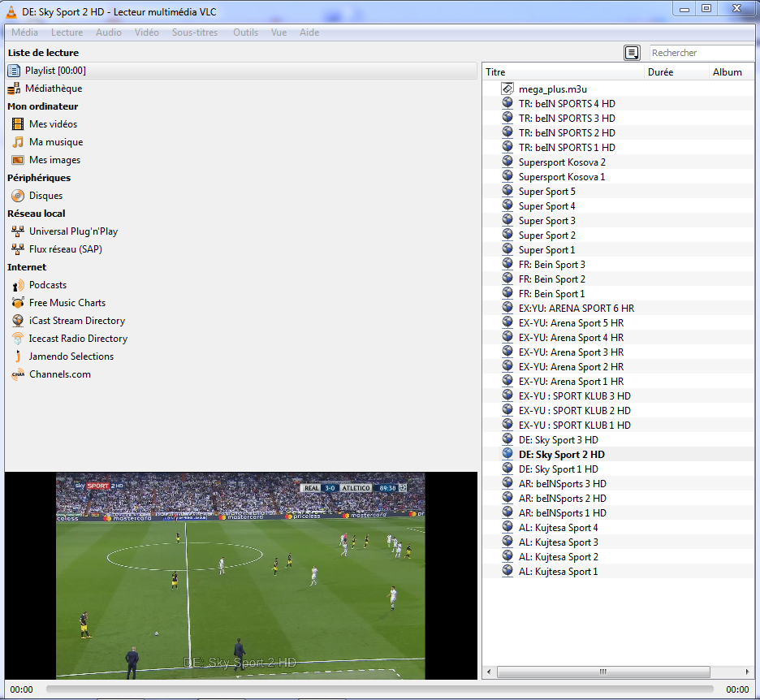Select Super Sport 5 entry
This screenshot has height=700, width=760.
tap(546, 192)
